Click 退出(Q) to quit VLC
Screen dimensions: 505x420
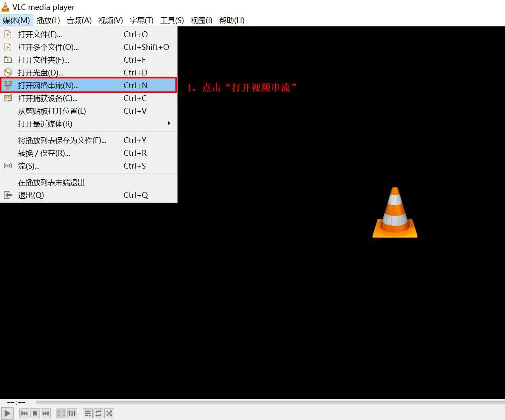tap(31, 195)
